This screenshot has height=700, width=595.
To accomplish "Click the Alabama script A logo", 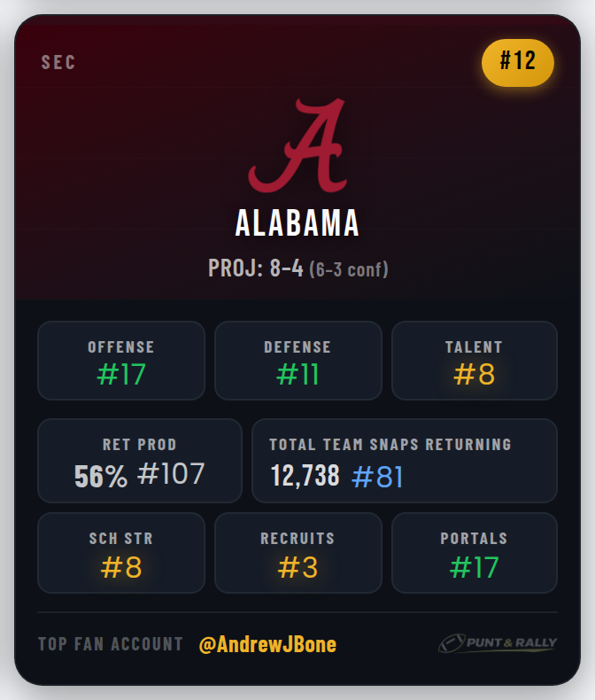I will [x=296, y=145].
